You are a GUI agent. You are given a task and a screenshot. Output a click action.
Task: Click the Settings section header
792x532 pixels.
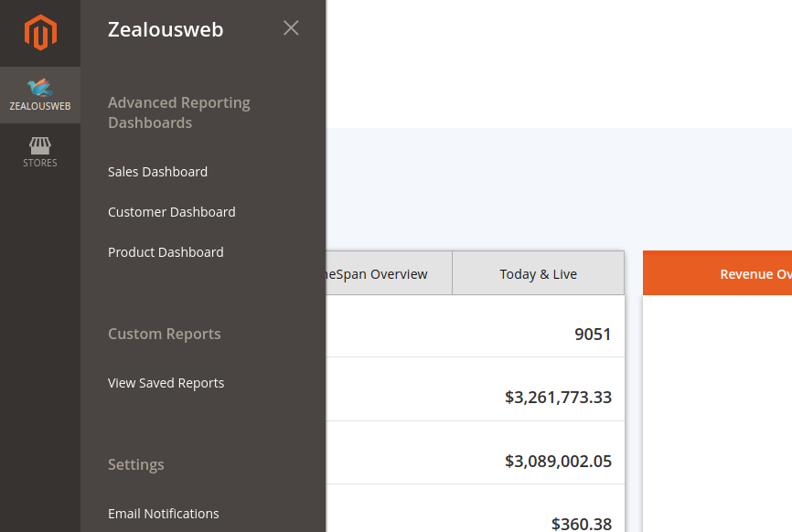(x=135, y=464)
